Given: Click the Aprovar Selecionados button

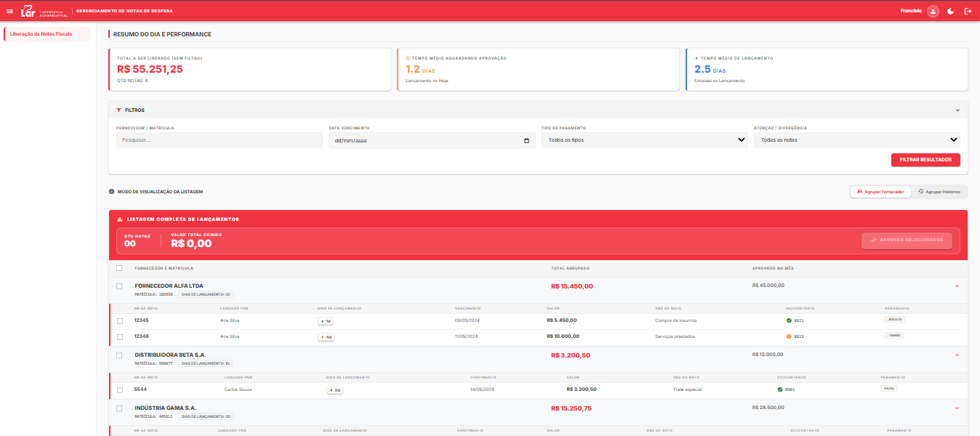Looking at the screenshot, I should click(907, 240).
